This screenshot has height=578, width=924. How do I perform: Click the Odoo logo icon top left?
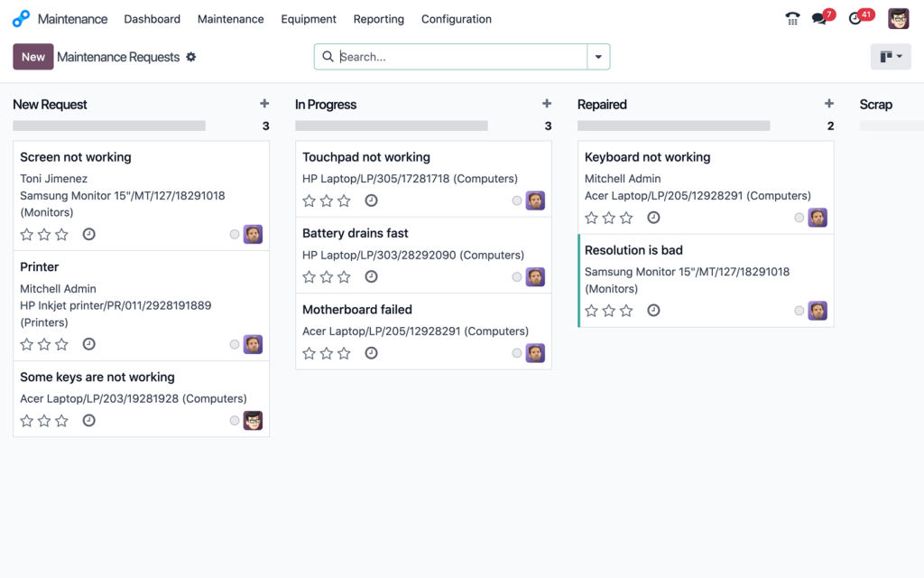tap(20, 18)
